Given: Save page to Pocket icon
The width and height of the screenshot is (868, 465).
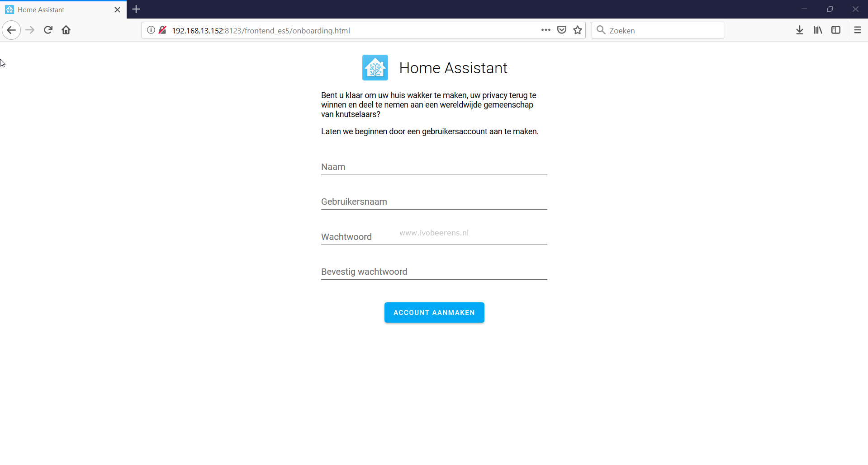Looking at the screenshot, I should pyautogui.click(x=562, y=30).
